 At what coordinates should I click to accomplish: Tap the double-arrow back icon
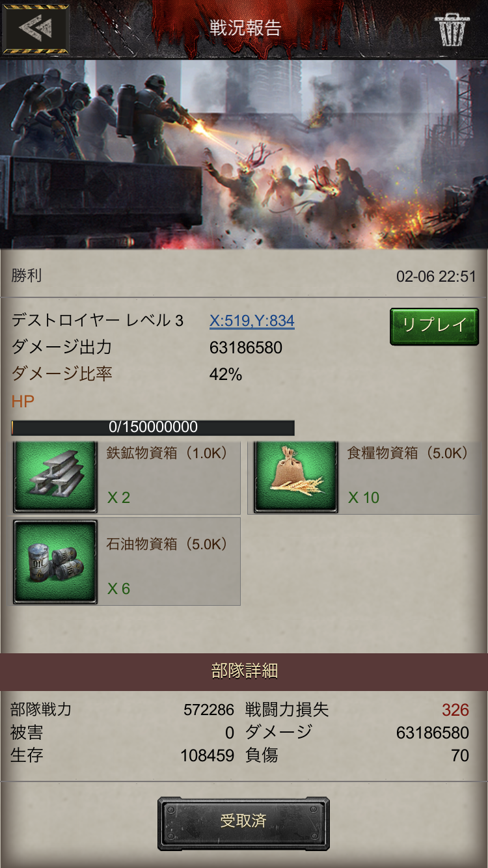[x=36, y=29]
